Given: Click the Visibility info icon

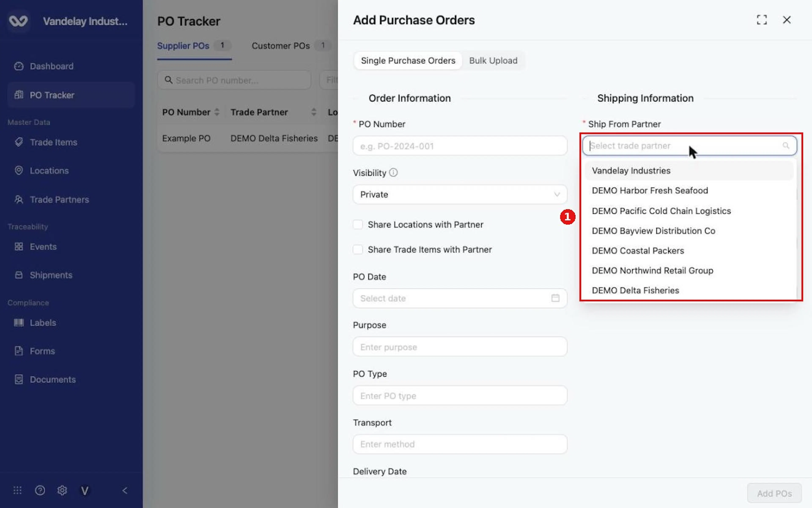Looking at the screenshot, I should tap(393, 173).
